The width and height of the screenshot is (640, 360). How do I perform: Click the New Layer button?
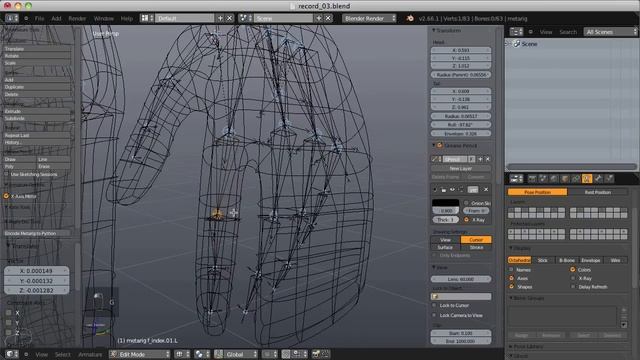pos(461,168)
